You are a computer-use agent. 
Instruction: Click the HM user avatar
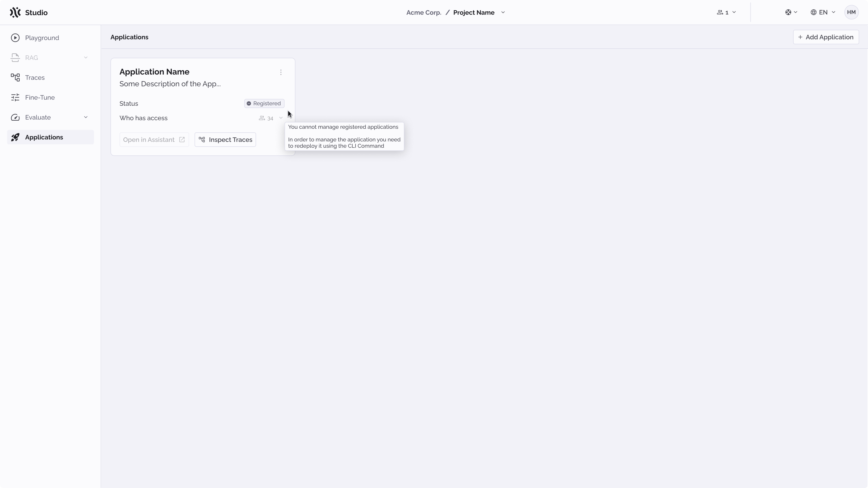point(852,12)
